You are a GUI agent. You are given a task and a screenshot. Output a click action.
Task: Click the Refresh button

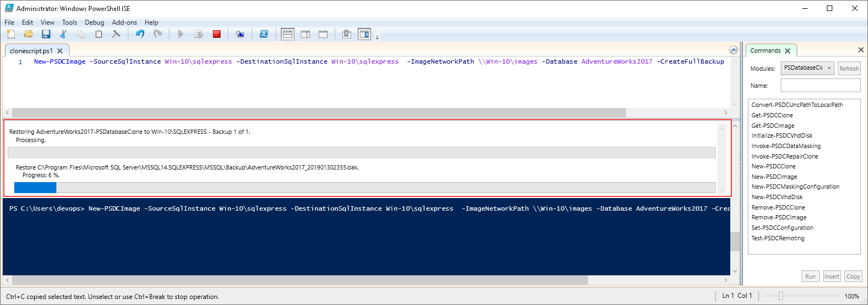tap(849, 69)
